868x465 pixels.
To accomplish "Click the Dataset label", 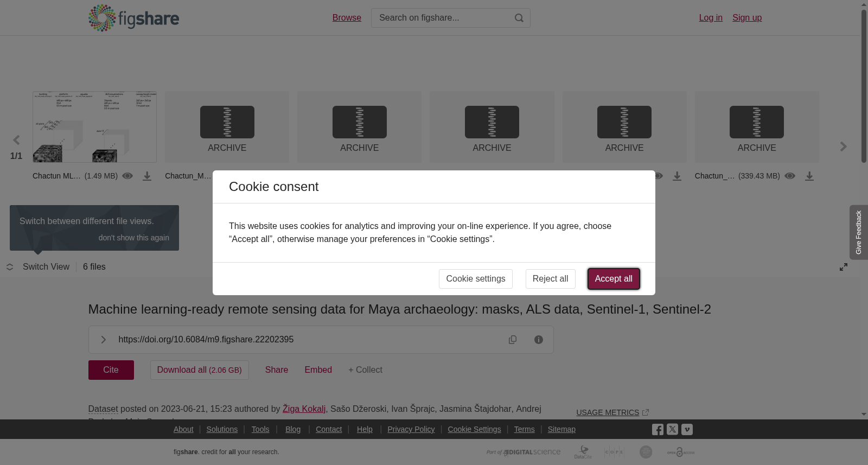I will [x=103, y=409].
